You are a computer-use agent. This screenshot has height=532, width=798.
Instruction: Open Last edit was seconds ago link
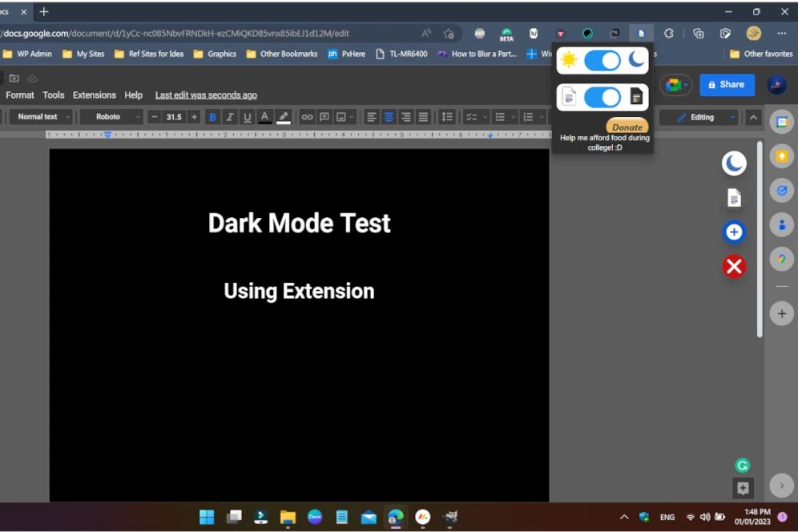pos(206,95)
